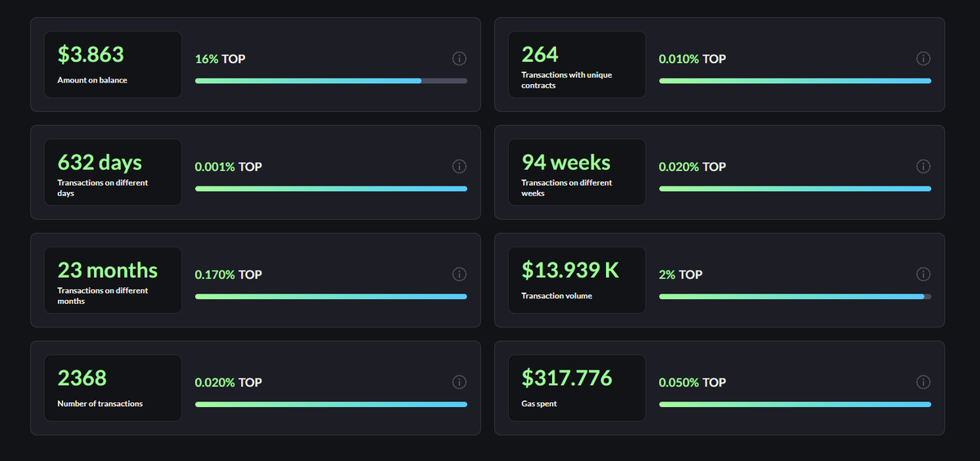The height and width of the screenshot is (461, 980).
Task: Click the 0.001% TOP label
Action: (229, 167)
